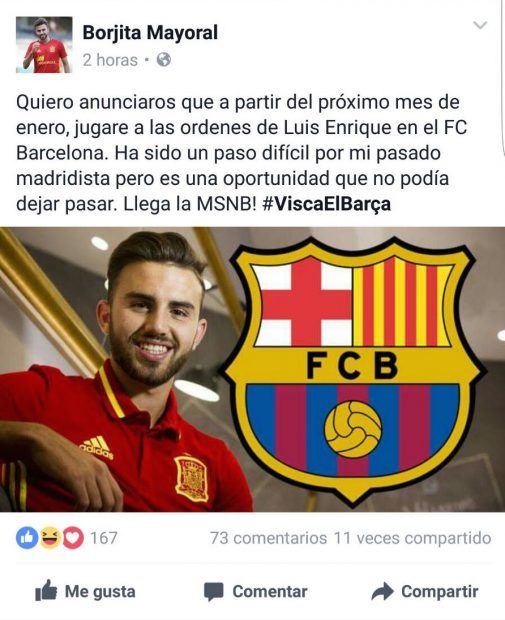View the 167 reactions count
The image size is (505, 620).
(x=104, y=538)
